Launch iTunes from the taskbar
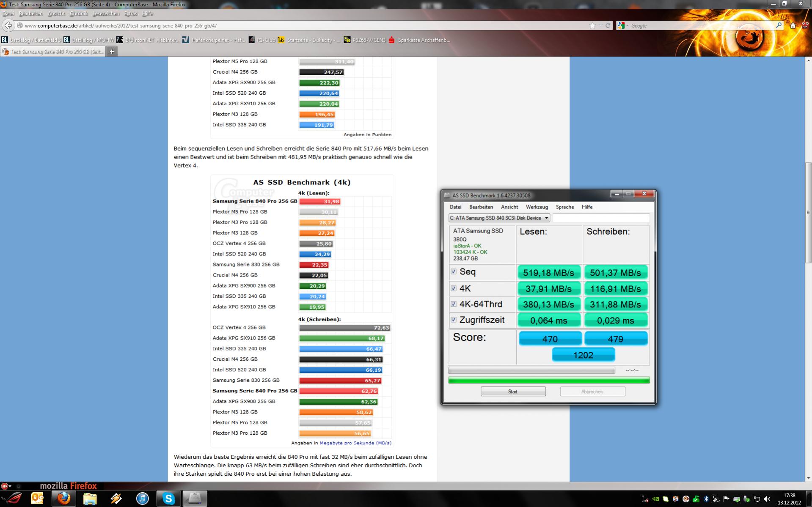This screenshot has width=812, height=507. click(143, 499)
